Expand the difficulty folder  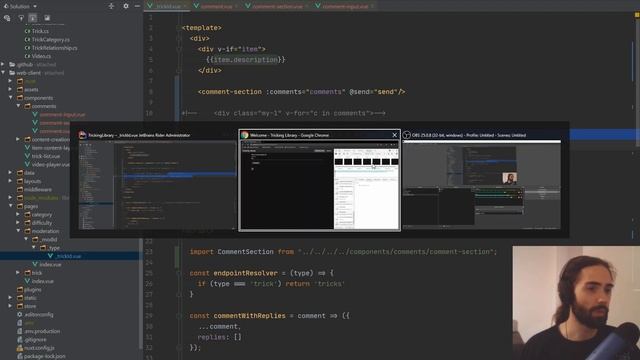click(19, 223)
